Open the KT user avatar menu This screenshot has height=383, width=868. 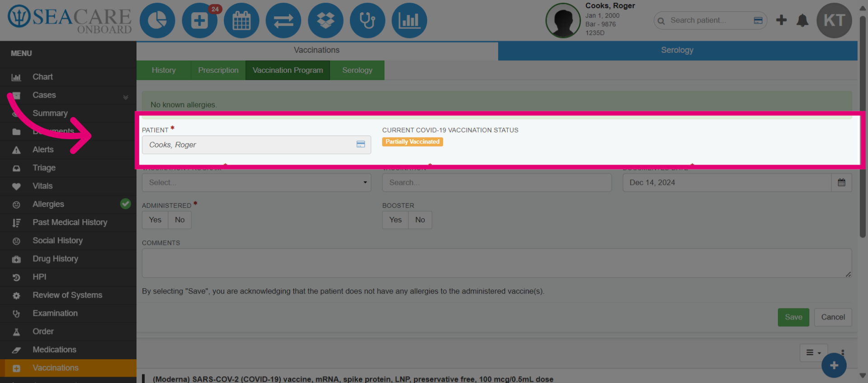tap(834, 20)
